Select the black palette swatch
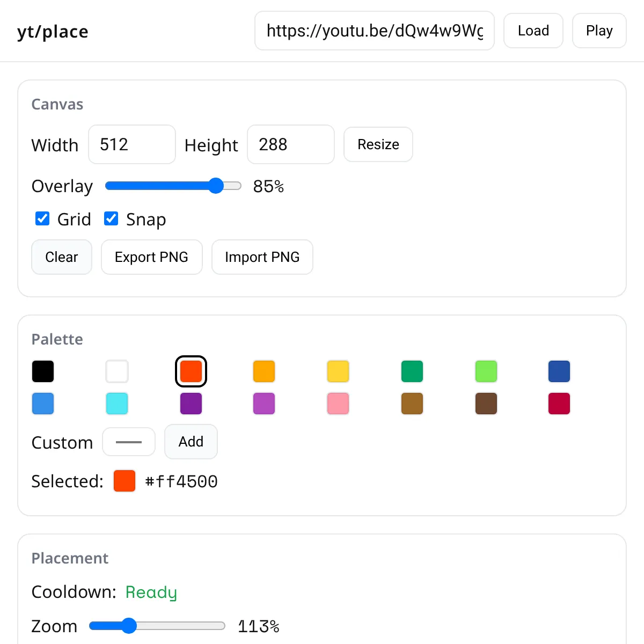Image resolution: width=644 pixels, height=644 pixels. pyautogui.click(x=43, y=371)
